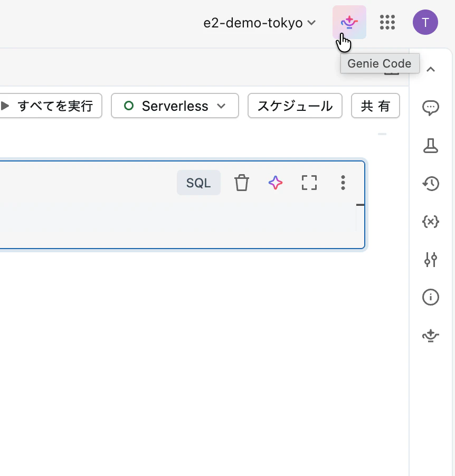The height and width of the screenshot is (476, 455).
Task: Open Genie lamp icon in right sidebar
Action: 431,336
